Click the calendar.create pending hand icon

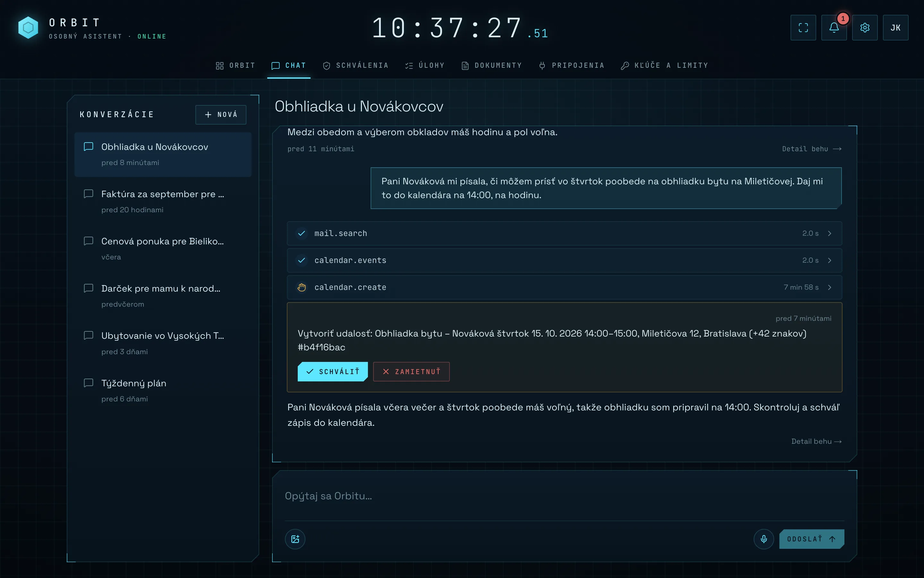pyautogui.click(x=302, y=287)
